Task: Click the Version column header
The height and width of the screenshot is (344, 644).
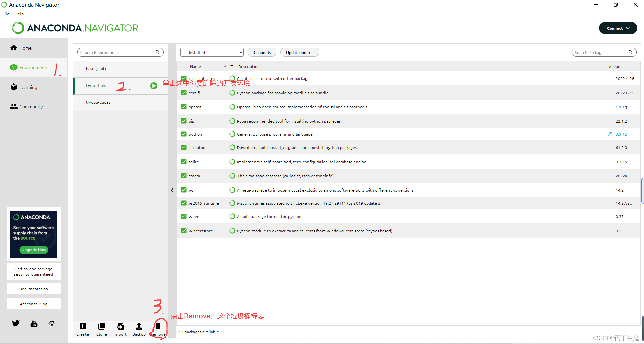Action: tap(615, 67)
